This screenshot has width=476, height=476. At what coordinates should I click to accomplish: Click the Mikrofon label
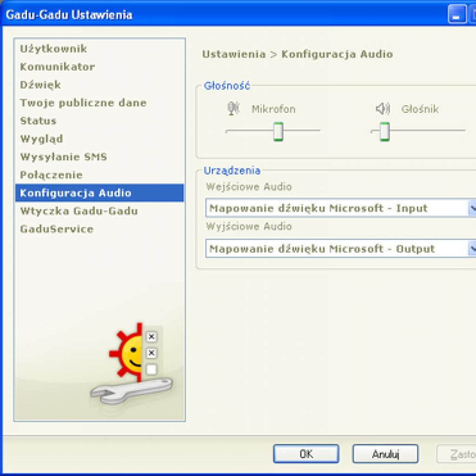coord(273,109)
